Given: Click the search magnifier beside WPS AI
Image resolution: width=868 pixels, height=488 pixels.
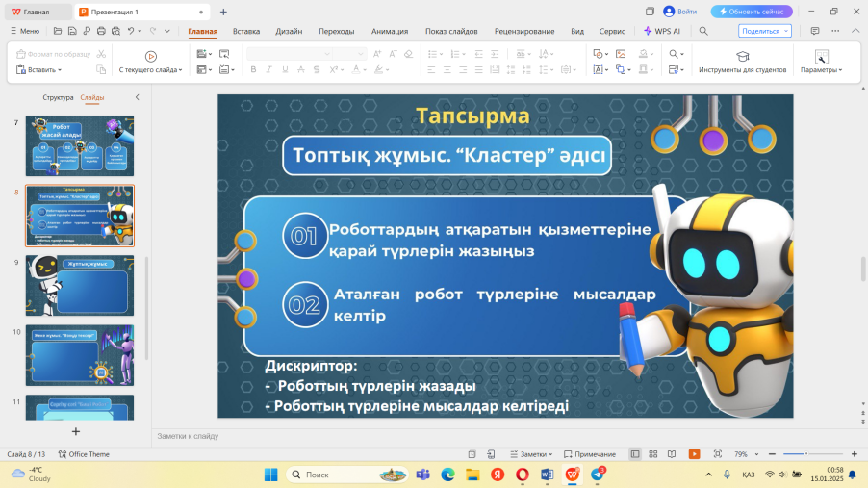Looking at the screenshot, I should pyautogui.click(x=703, y=31).
